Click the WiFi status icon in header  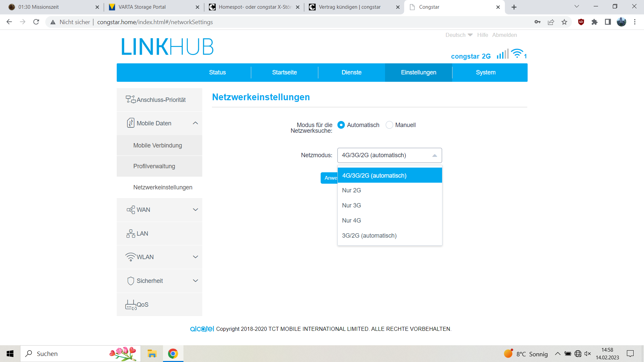click(517, 53)
